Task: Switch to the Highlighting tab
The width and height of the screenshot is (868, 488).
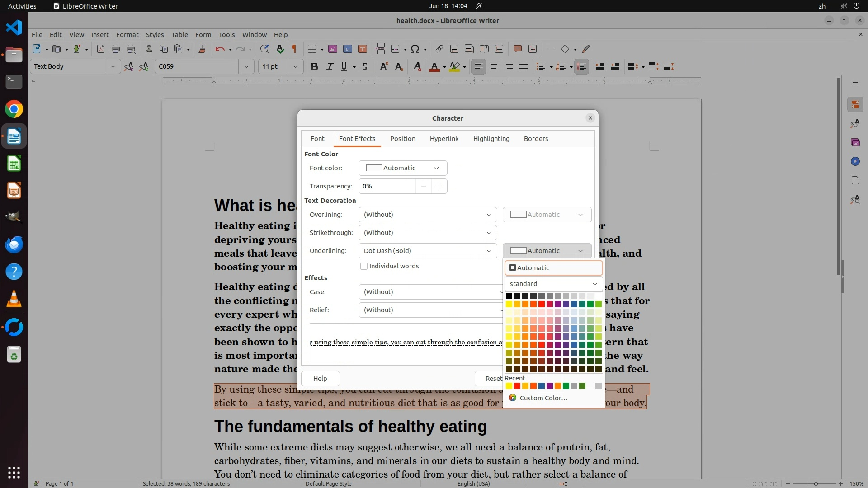Action: click(491, 139)
